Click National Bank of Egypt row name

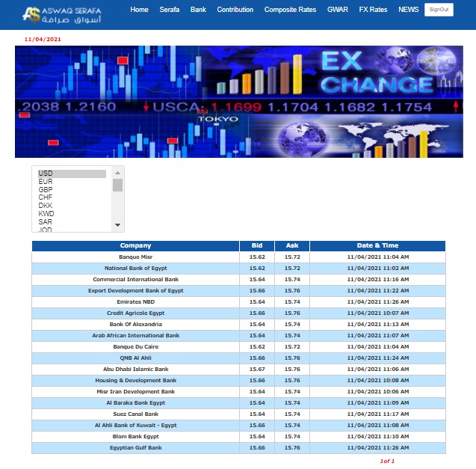tap(136, 269)
